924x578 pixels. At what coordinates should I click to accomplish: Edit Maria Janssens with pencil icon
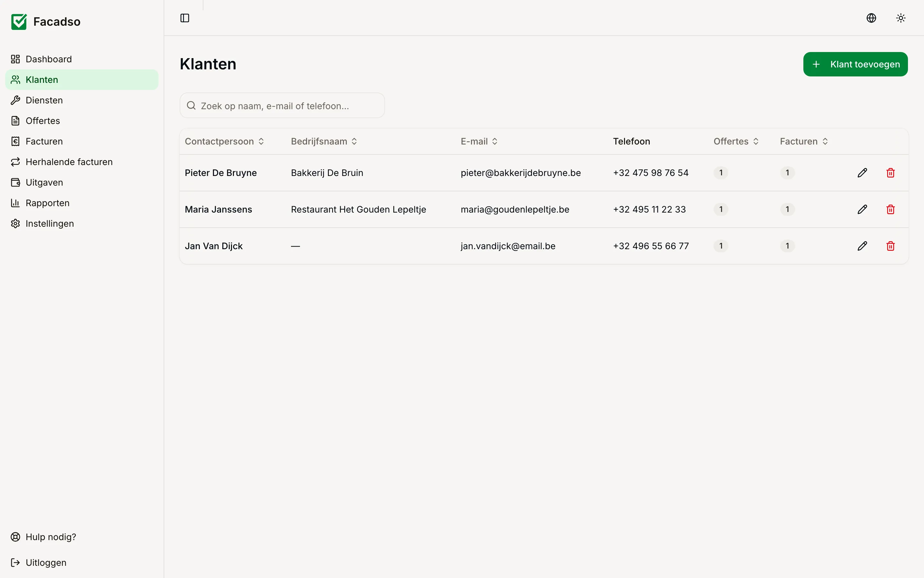coord(862,209)
